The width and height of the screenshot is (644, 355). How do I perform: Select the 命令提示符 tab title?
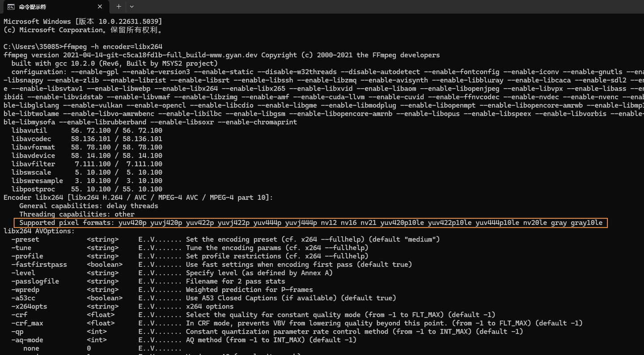coord(32,7)
